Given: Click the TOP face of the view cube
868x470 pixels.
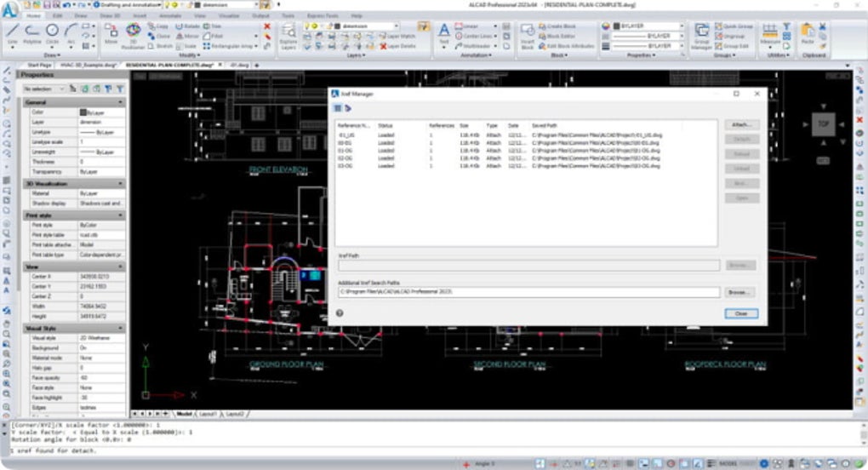Looking at the screenshot, I should pyautogui.click(x=823, y=124).
